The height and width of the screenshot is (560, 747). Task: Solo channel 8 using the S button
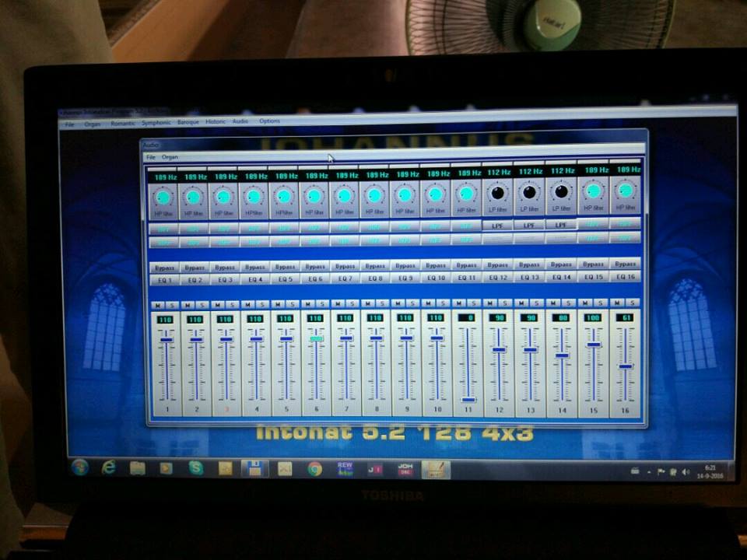(x=382, y=304)
